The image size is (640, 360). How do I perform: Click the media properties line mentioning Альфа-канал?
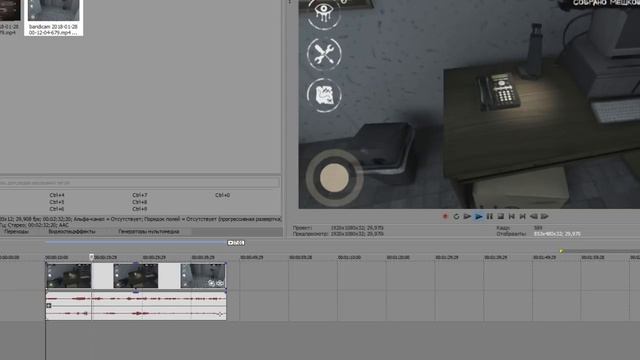coord(141,219)
